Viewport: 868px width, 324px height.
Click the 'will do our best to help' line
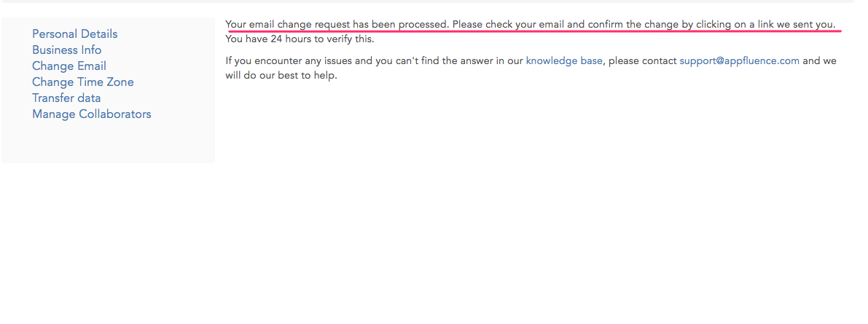tap(281, 76)
